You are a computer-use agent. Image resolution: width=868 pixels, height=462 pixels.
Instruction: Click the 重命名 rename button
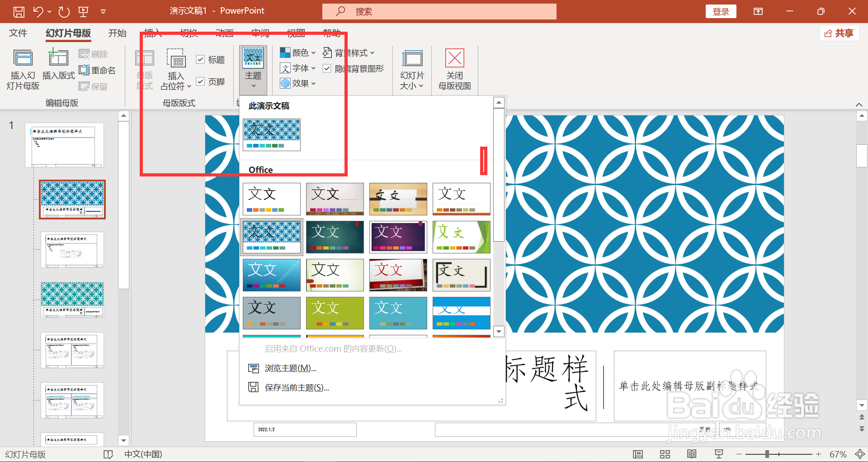(x=97, y=70)
